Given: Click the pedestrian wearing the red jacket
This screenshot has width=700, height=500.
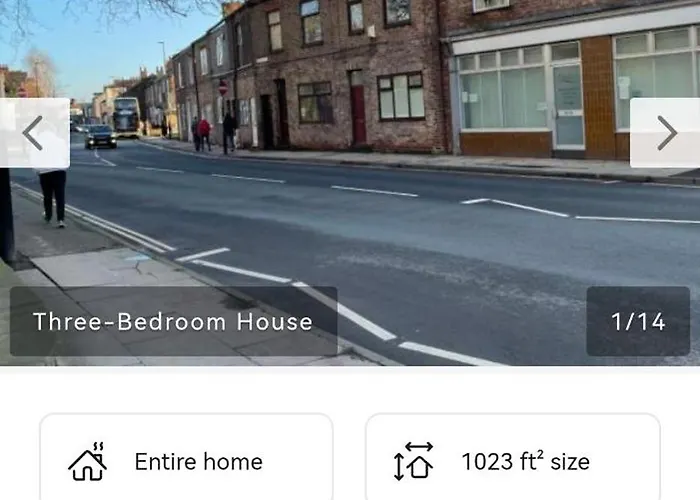Looking at the screenshot, I should (204, 134).
